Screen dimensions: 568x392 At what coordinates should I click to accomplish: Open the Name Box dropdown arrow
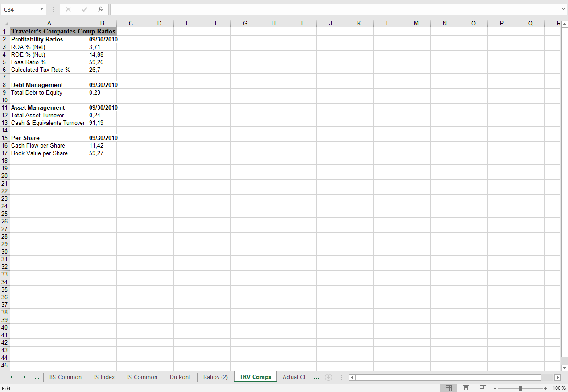tap(41, 9)
